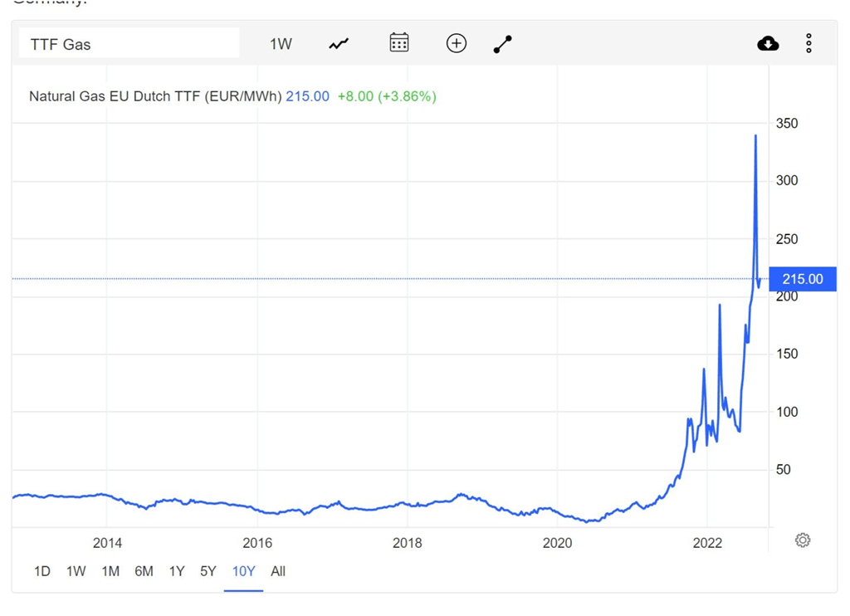The image size is (850, 616).
Task: Open the 1W interval dropdown
Action: coord(281,44)
